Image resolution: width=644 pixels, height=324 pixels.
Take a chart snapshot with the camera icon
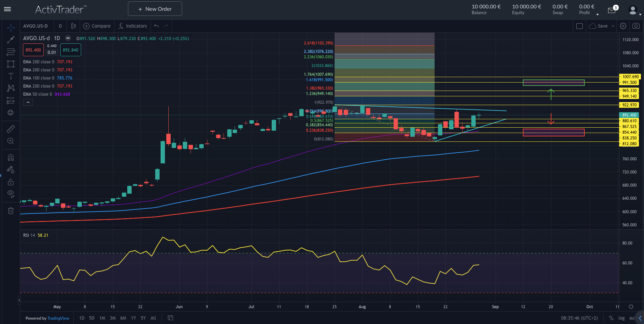pyautogui.click(x=636, y=26)
